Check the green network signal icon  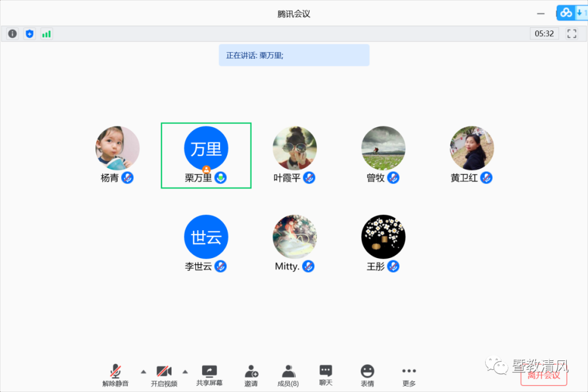pos(46,34)
